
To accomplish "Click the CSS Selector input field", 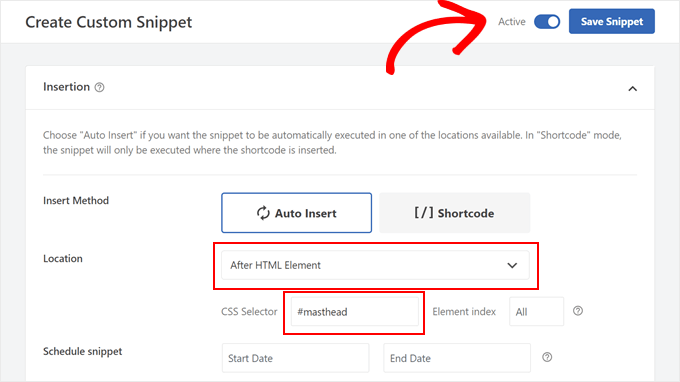I will coord(354,312).
